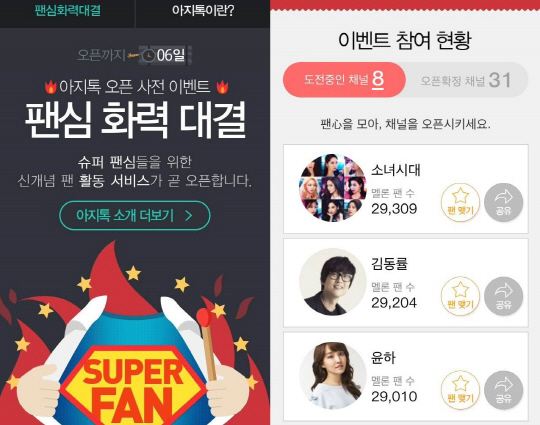
Task: Click the countdown clock icon
Action: tap(149, 55)
